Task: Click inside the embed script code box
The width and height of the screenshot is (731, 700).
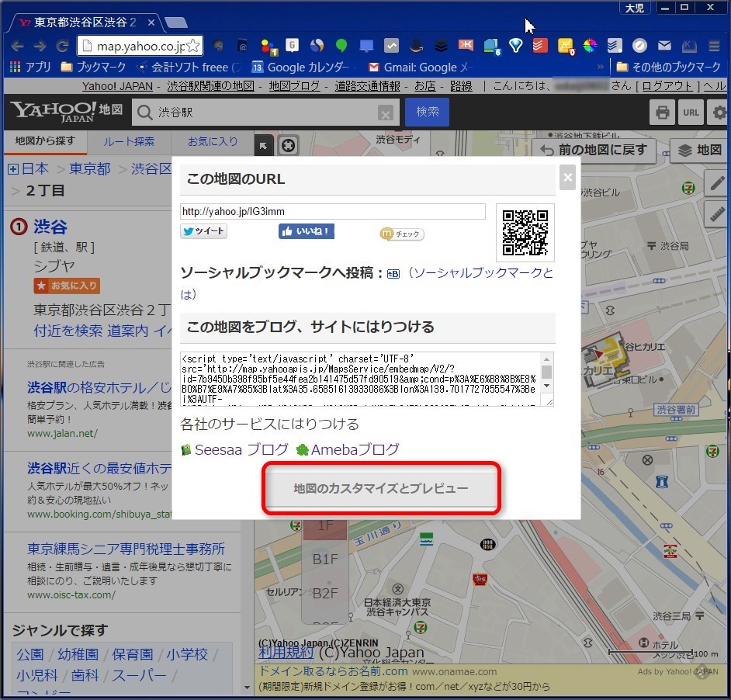Action: (x=361, y=379)
